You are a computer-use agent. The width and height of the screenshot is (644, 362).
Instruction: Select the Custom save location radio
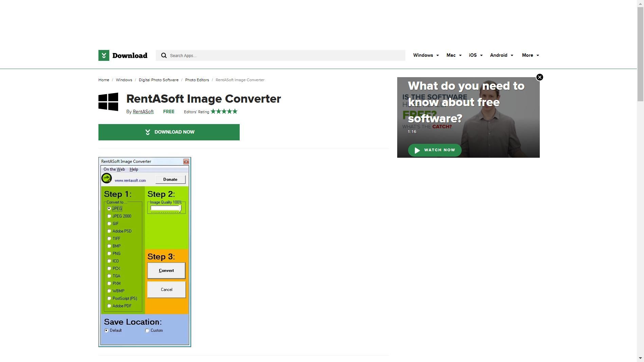pyautogui.click(x=147, y=330)
